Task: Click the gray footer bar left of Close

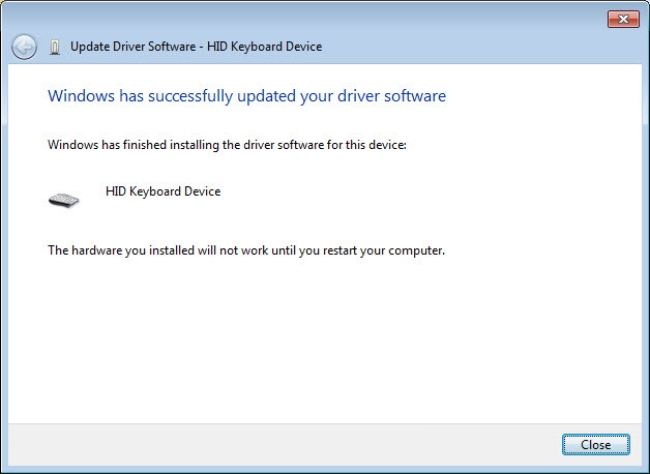Action: pos(280,444)
